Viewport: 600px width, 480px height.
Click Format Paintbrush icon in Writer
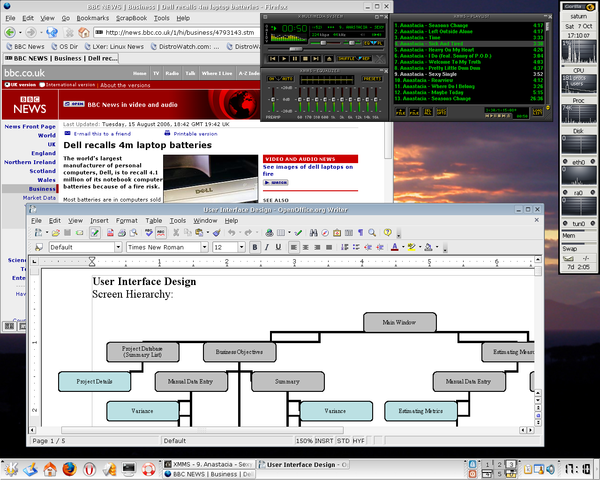[217, 232]
